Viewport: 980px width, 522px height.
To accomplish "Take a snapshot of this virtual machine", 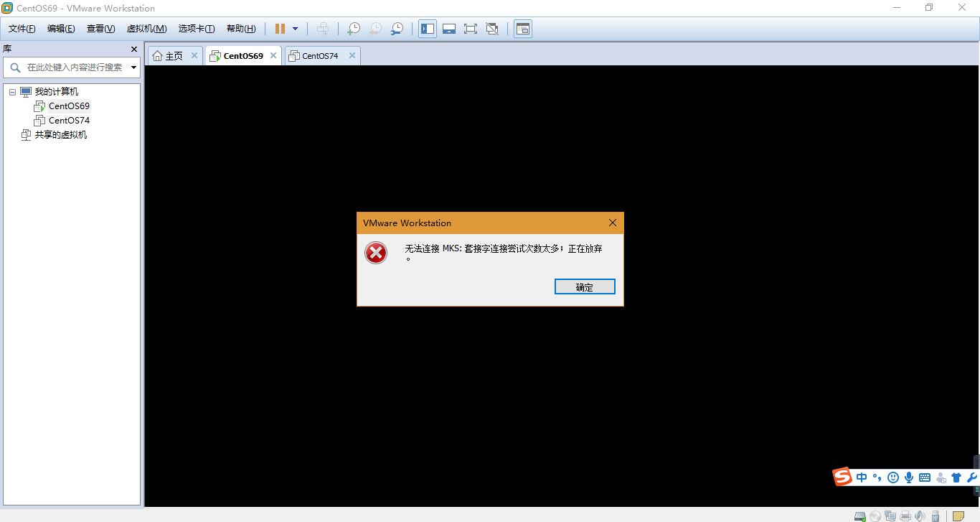I will coord(354,29).
